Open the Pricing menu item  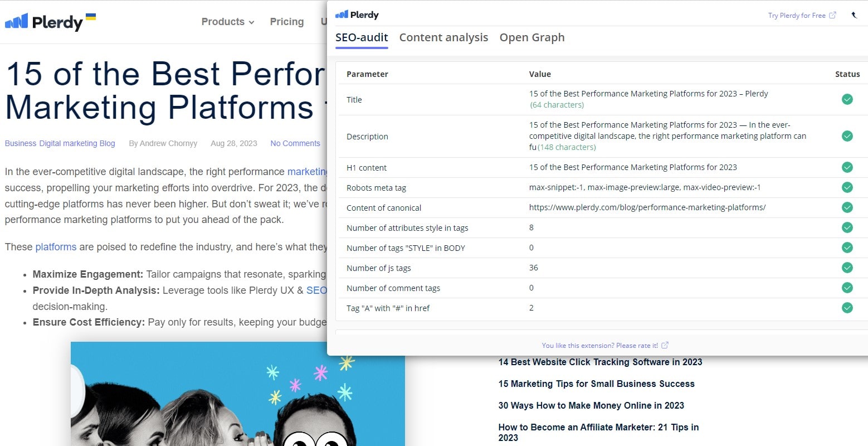(x=287, y=22)
